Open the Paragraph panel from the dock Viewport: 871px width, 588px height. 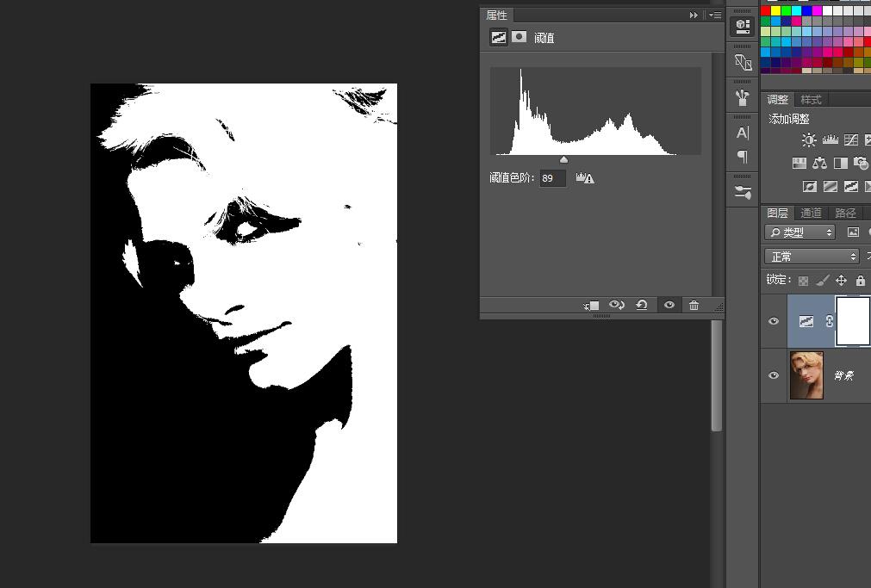click(x=742, y=158)
